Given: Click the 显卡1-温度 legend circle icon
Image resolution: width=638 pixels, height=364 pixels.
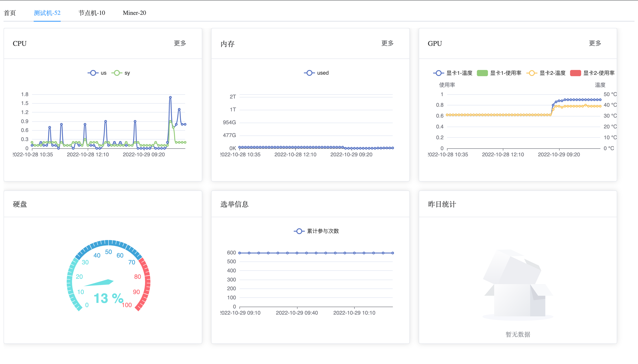Looking at the screenshot, I should pos(438,73).
